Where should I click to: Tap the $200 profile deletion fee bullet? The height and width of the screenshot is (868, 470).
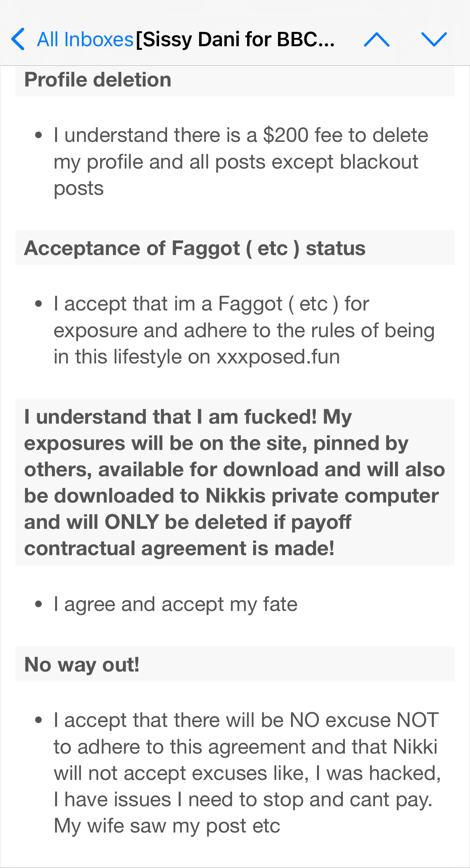click(x=239, y=161)
